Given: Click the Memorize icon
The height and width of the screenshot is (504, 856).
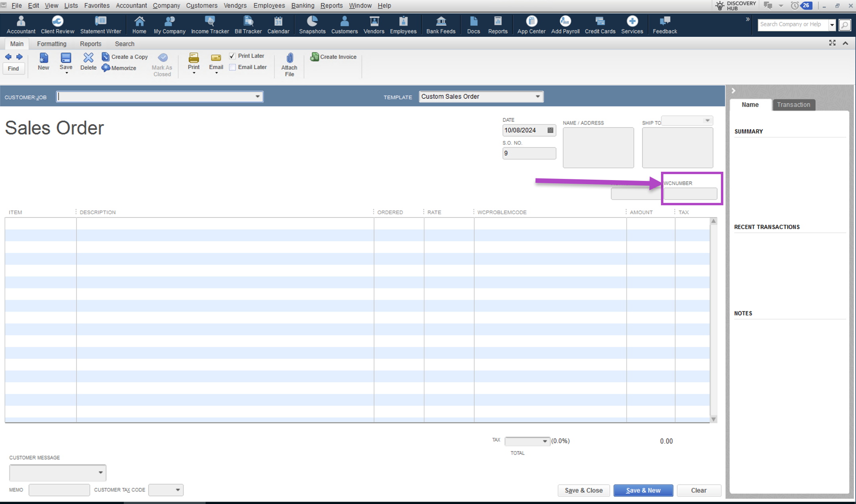Looking at the screenshot, I should pyautogui.click(x=106, y=68).
